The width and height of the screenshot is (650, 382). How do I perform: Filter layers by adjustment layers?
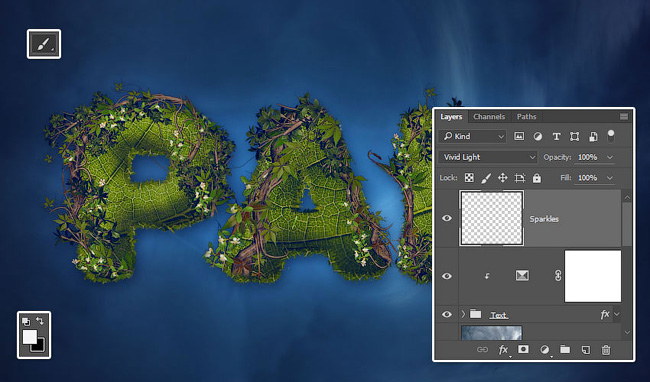(x=538, y=136)
